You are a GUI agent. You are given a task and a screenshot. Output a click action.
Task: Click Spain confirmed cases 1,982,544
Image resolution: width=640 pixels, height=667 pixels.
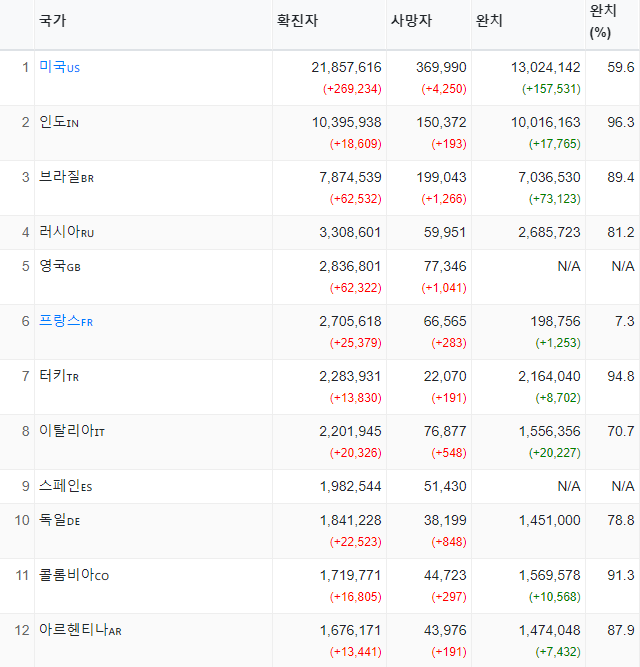coord(350,486)
